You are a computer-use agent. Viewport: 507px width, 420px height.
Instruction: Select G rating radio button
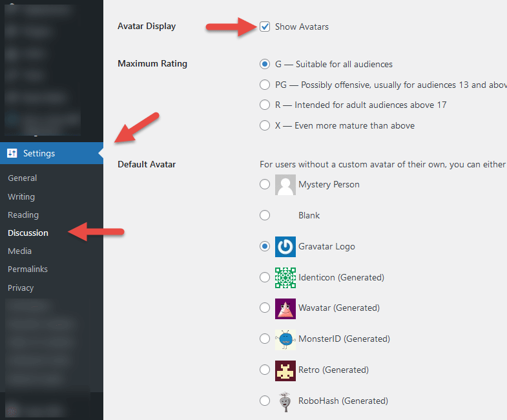click(x=265, y=64)
